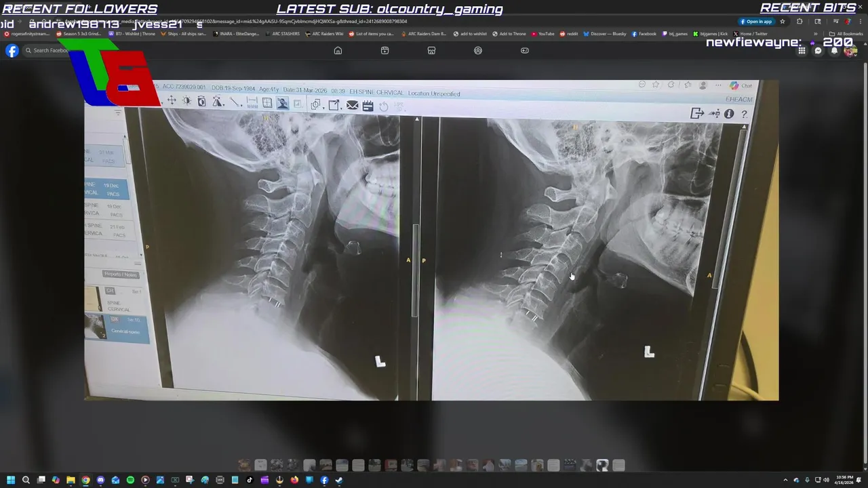This screenshot has width=868, height=488.
Task: Open Discord from the taskbar
Action: click(x=100, y=480)
